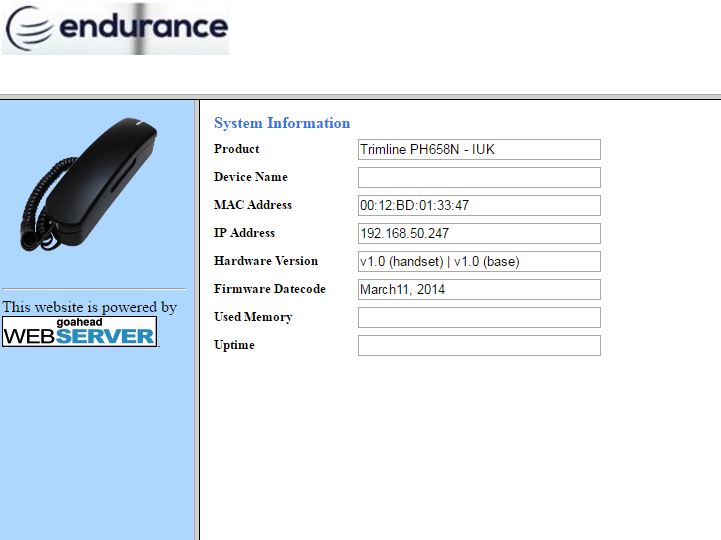Screen dimensions: 721x540
Task: Select the System Information heading
Action: [282, 123]
